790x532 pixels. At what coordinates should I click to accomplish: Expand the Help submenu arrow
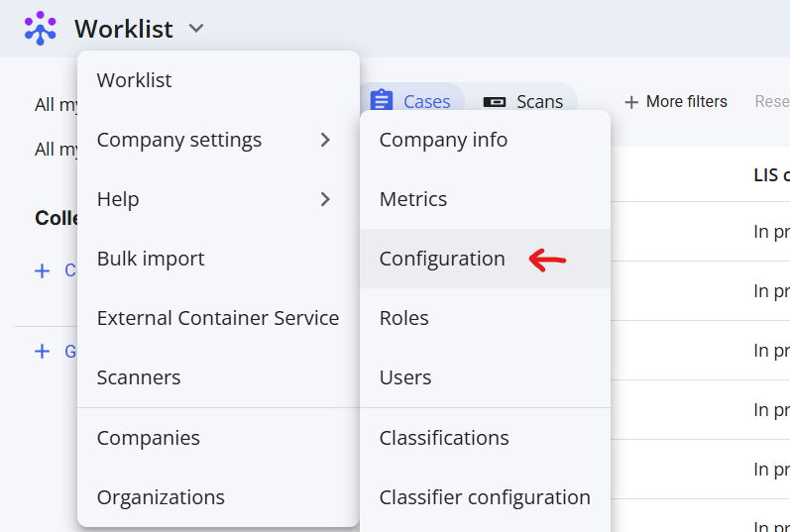click(325, 199)
